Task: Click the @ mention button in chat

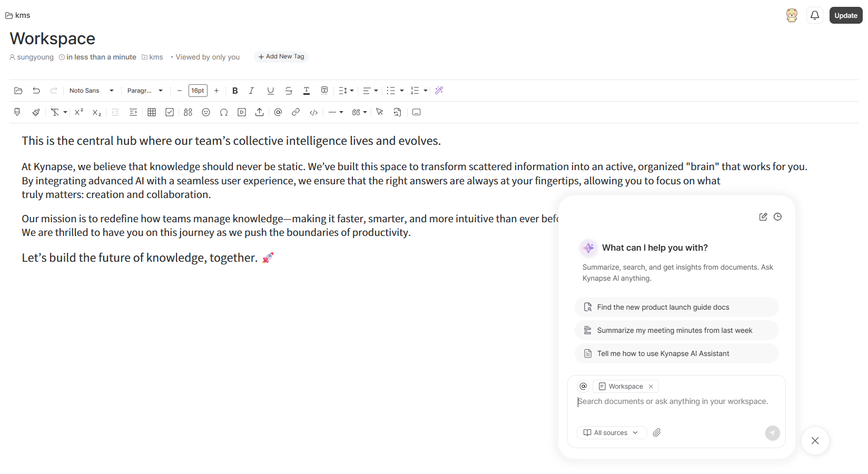Action: [x=583, y=387]
